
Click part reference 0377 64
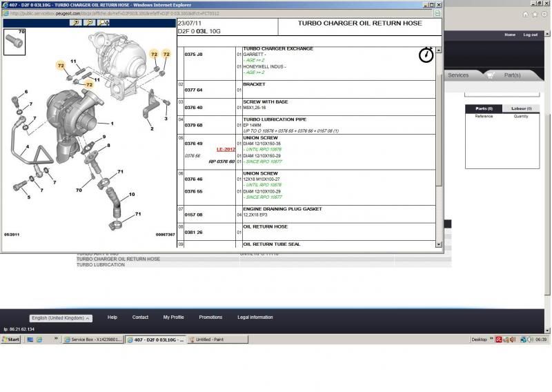[194, 90]
